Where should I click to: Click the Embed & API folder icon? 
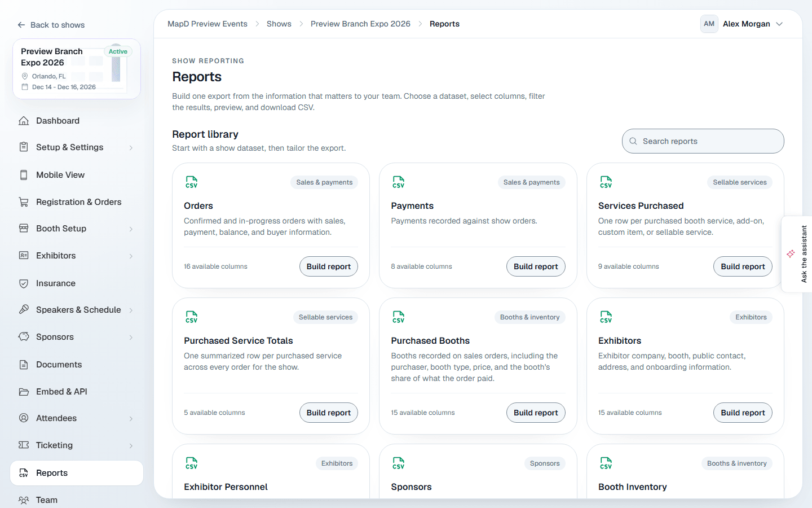pos(24,392)
